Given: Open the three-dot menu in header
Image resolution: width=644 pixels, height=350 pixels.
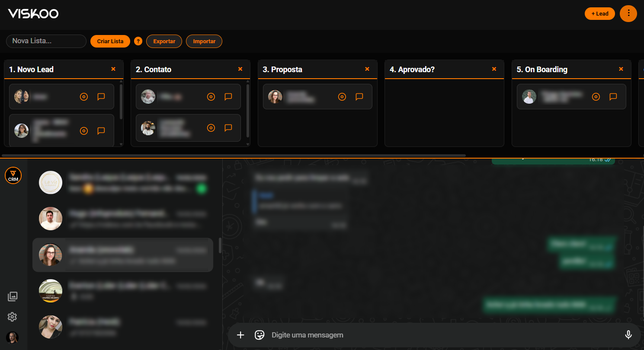Looking at the screenshot, I should [x=628, y=13].
